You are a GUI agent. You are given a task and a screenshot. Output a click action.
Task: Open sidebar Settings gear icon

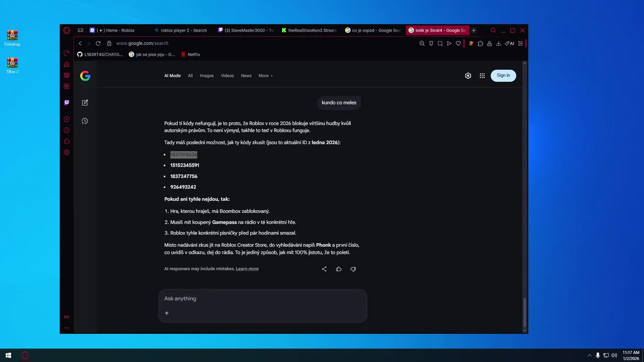(x=66, y=152)
